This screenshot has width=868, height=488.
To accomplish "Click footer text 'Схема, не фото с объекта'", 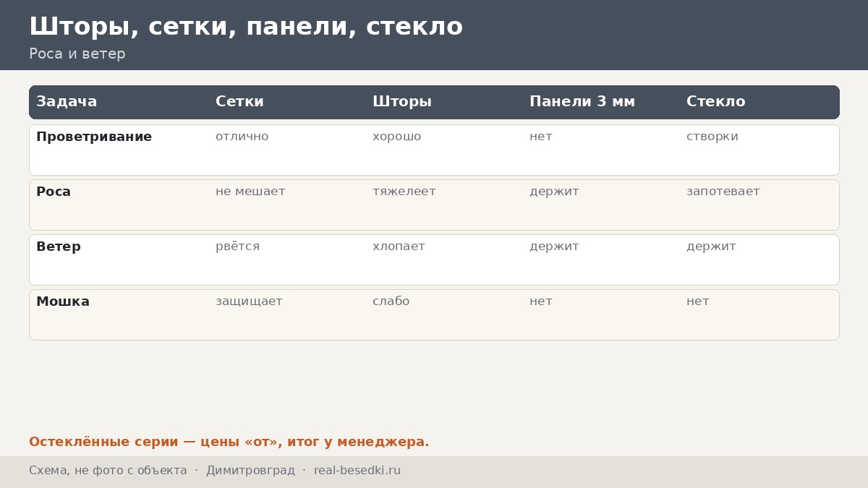I will [x=108, y=471].
